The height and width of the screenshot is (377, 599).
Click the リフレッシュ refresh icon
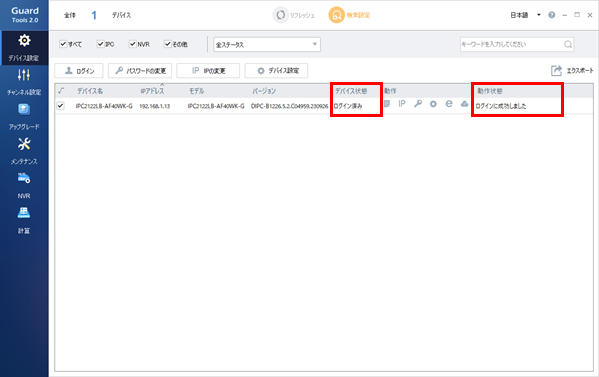280,15
